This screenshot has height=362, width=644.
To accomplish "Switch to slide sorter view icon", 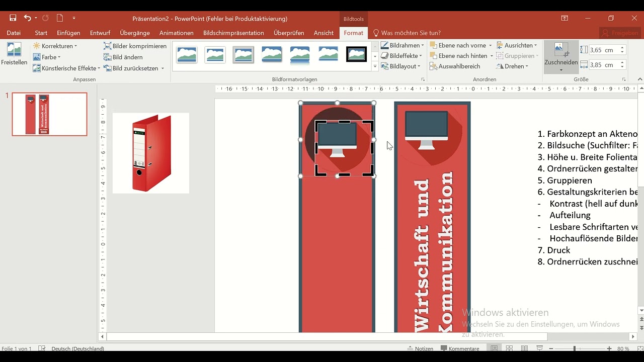I will (509, 348).
